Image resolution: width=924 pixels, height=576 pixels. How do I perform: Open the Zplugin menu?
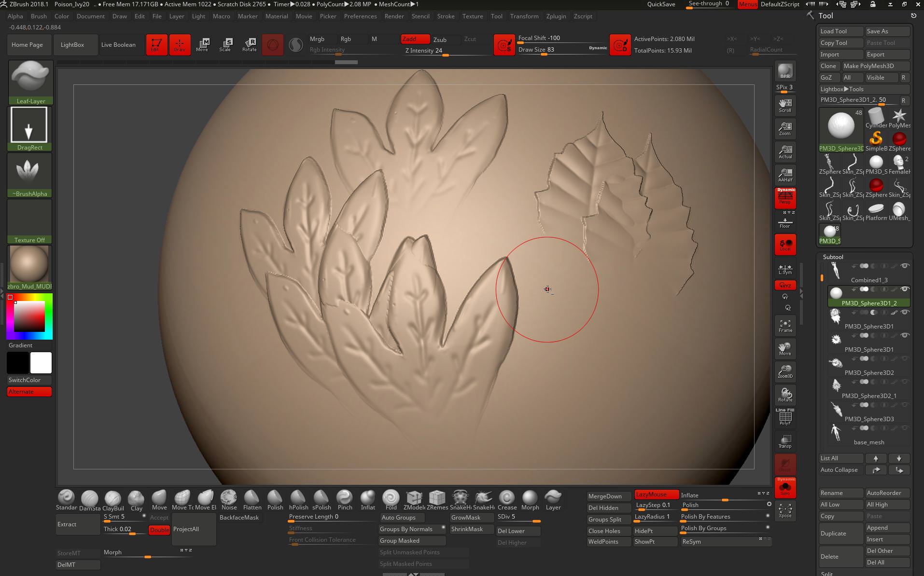click(x=556, y=16)
